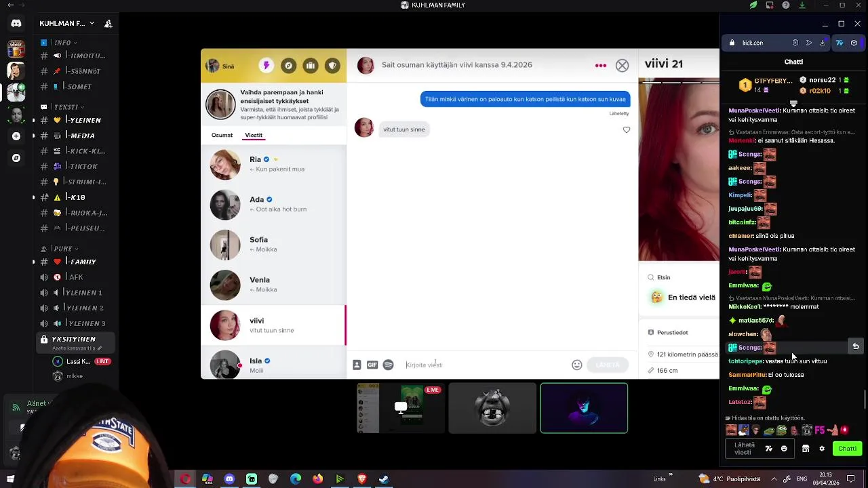Viewport: 868px width, 488px height.
Task: Open the conversation with Ada
Action: click(273, 205)
